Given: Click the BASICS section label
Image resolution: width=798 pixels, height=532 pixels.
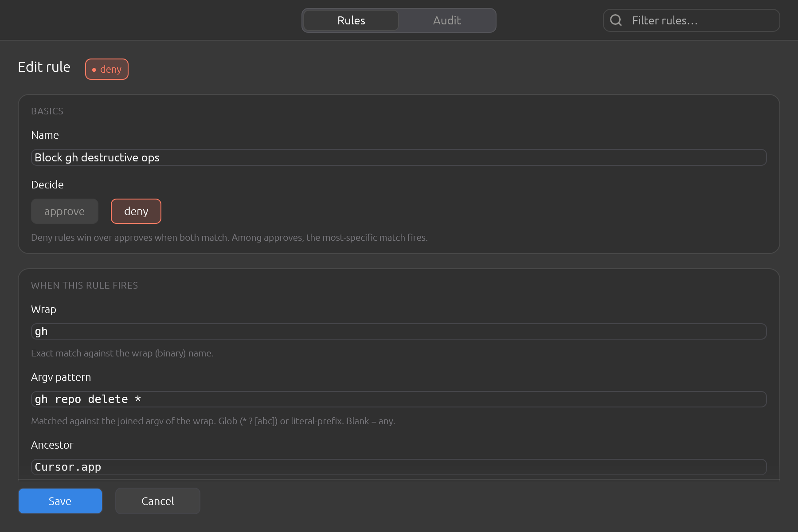Looking at the screenshot, I should pos(47,111).
